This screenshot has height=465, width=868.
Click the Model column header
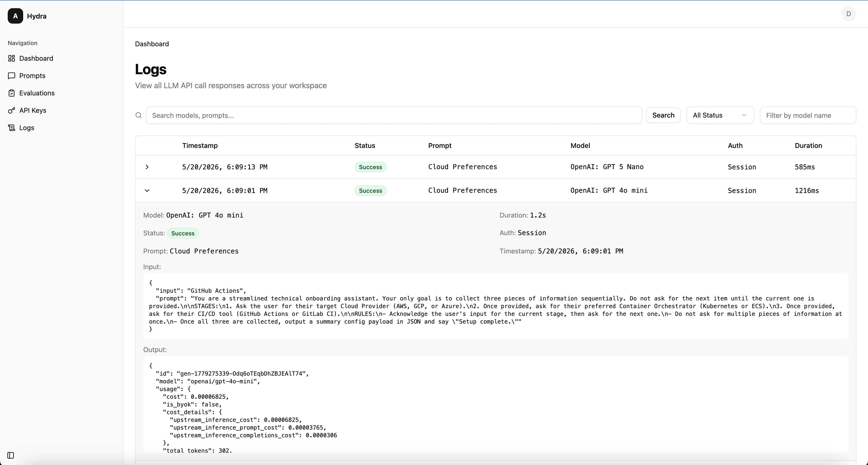click(x=580, y=146)
